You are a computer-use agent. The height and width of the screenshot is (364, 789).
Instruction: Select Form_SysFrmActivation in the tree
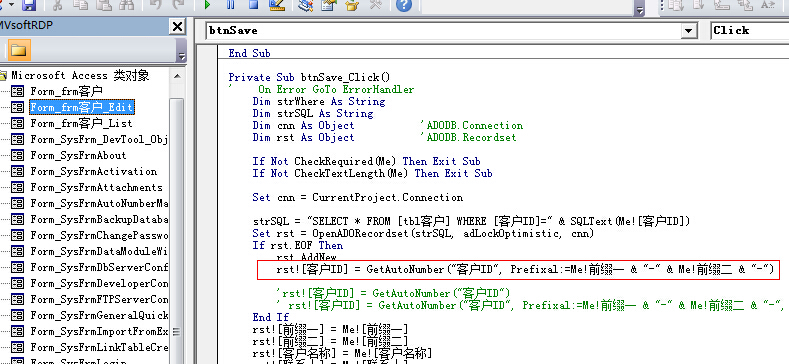[x=94, y=172]
